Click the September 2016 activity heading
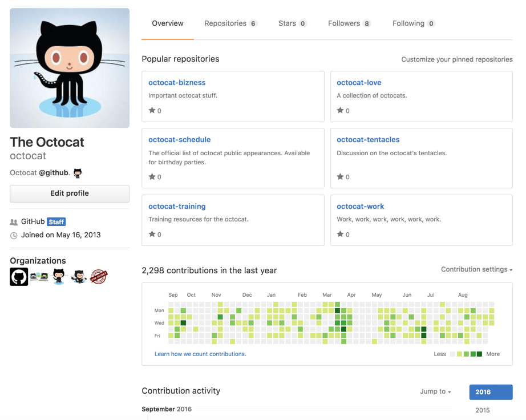Image resolution: width=526 pixels, height=420 pixels. [167, 409]
